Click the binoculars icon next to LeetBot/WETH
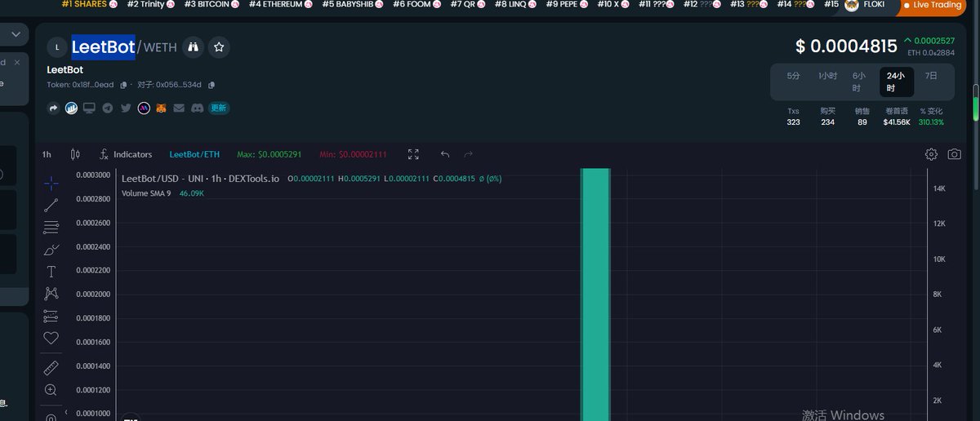Image resolution: width=980 pixels, height=421 pixels. pyautogui.click(x=193, y=47)
